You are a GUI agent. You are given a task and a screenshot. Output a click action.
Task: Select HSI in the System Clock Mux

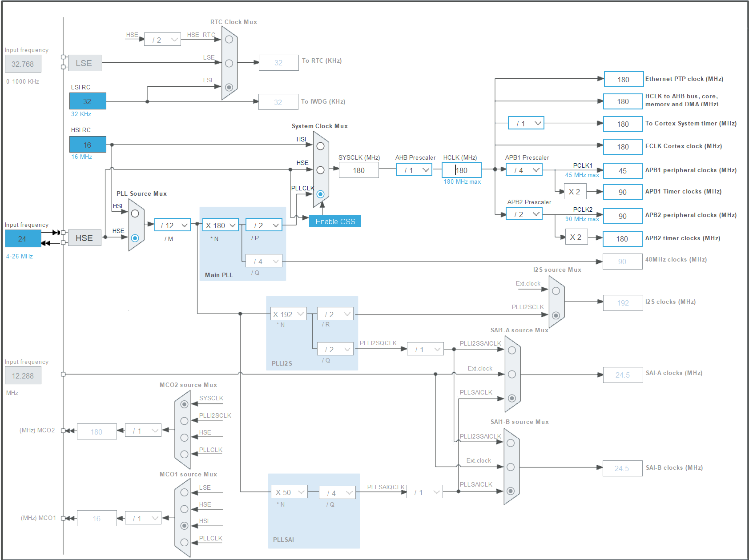coord(320,145)
